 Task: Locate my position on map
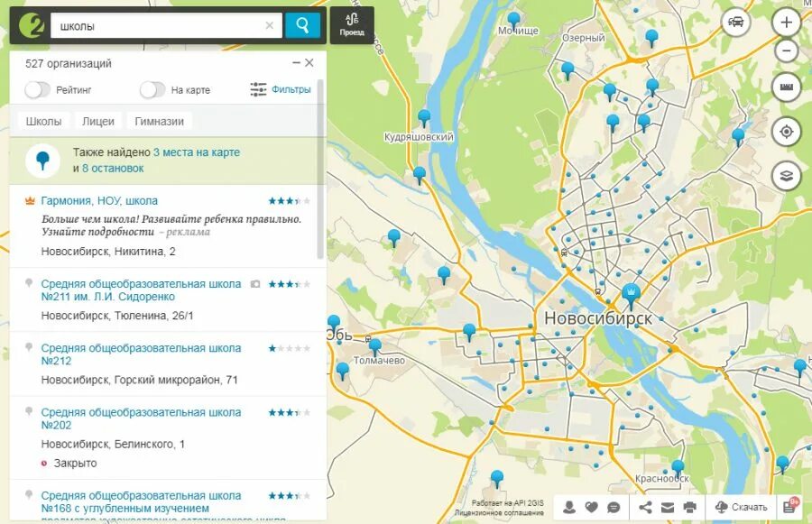[x=786, y=132]
